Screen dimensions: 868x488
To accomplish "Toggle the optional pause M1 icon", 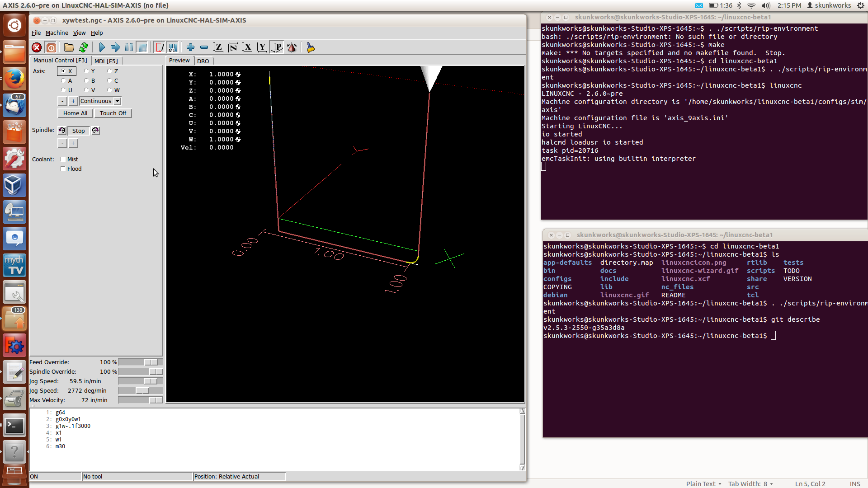I will coord(173,47).
